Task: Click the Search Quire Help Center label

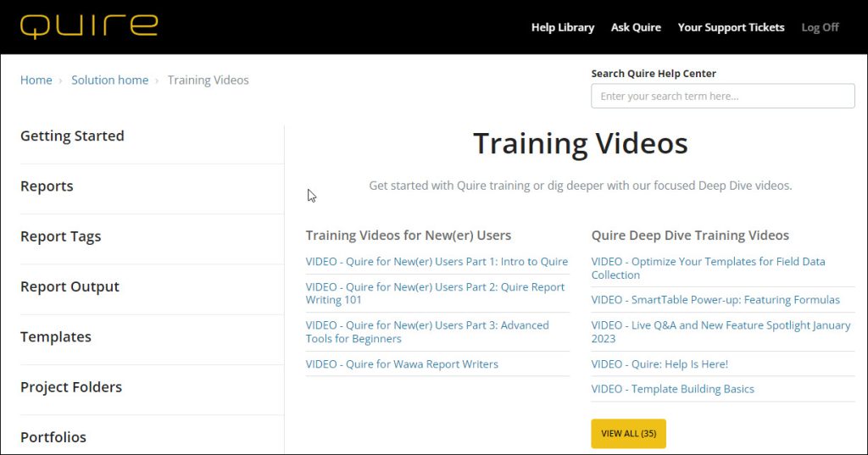Action: point(654,74)
